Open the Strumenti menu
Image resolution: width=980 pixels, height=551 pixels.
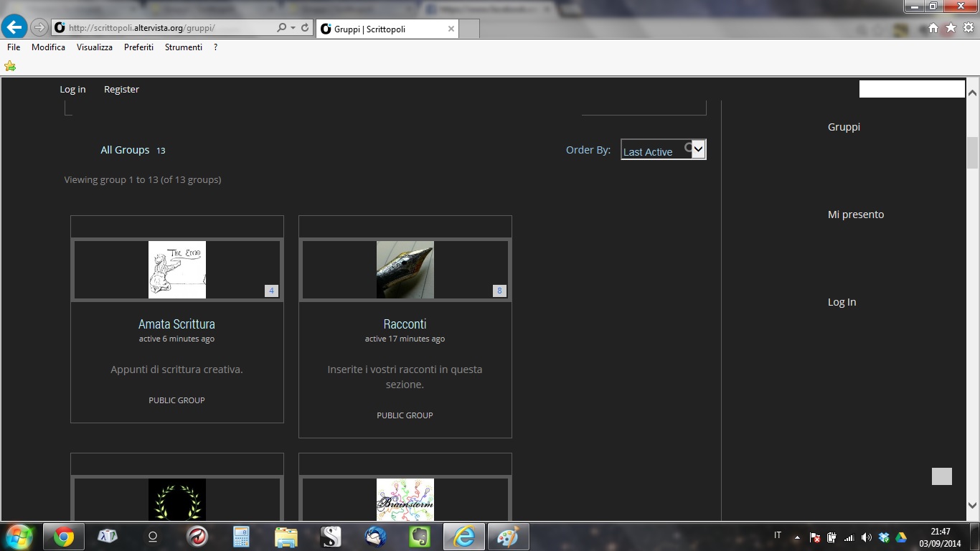(x=183, y=47)
